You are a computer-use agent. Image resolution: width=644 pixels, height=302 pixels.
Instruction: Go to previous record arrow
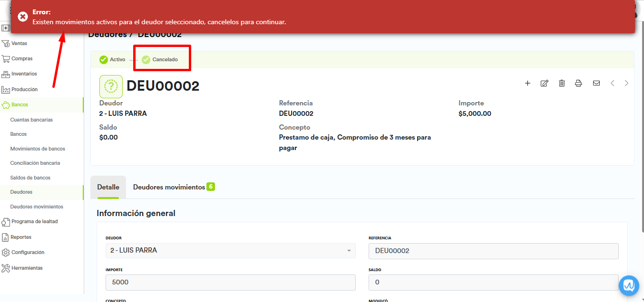coord(613,83)
